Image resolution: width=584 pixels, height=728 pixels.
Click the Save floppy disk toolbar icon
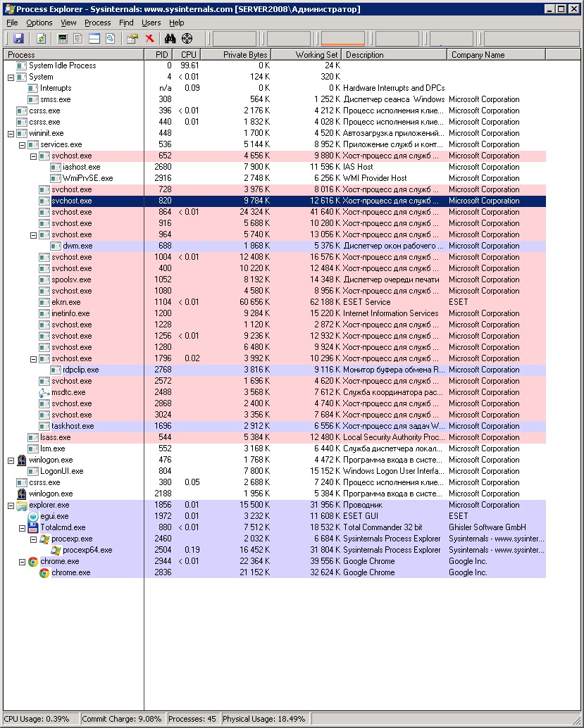tap(18, 39)
